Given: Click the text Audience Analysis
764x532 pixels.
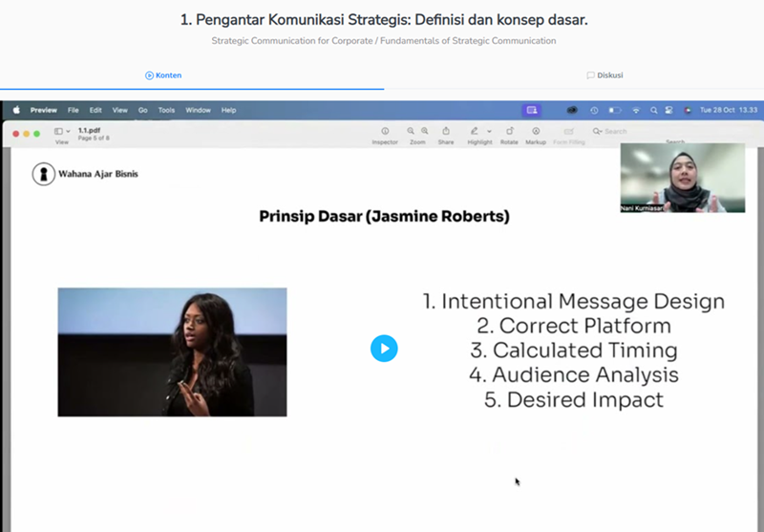Looking at the screenshot, I should point(584,374).
